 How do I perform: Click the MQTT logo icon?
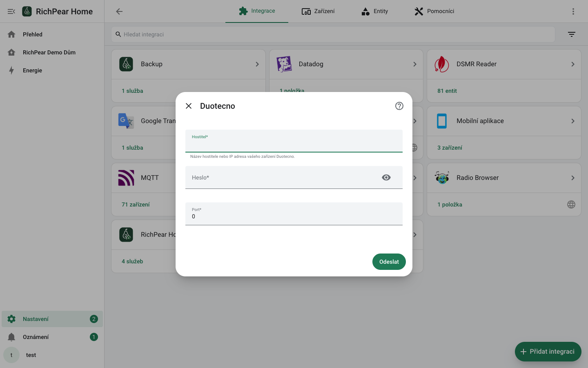126,178
